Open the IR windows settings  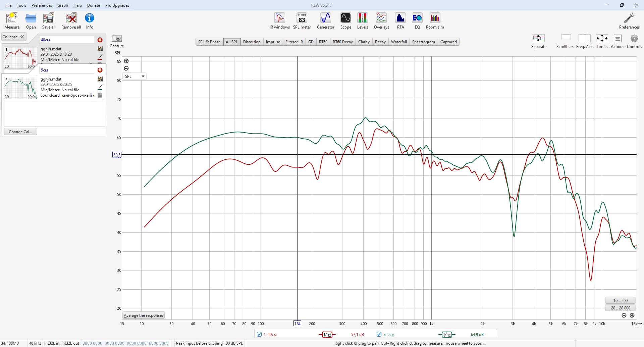280,21
